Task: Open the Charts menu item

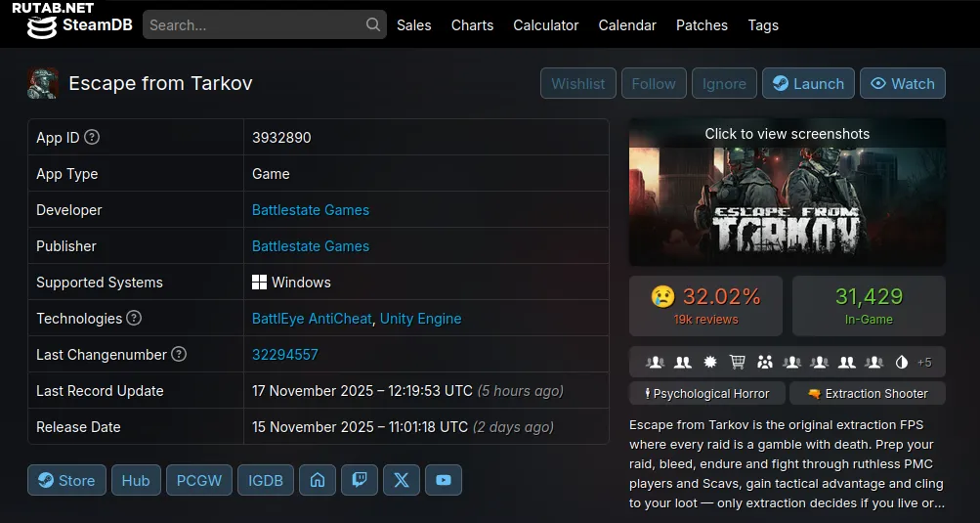Action: pos(472,25)
